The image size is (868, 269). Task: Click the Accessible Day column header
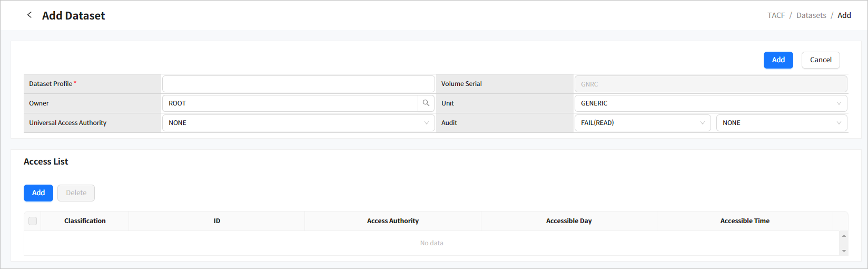click(569, 221)
